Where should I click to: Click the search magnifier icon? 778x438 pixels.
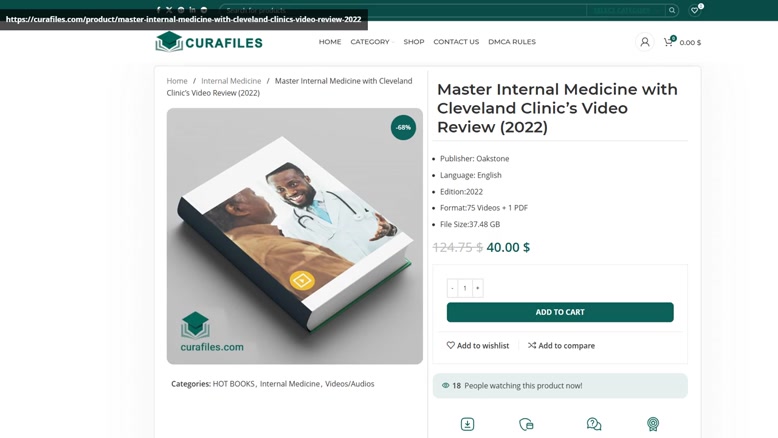point(672,10)
